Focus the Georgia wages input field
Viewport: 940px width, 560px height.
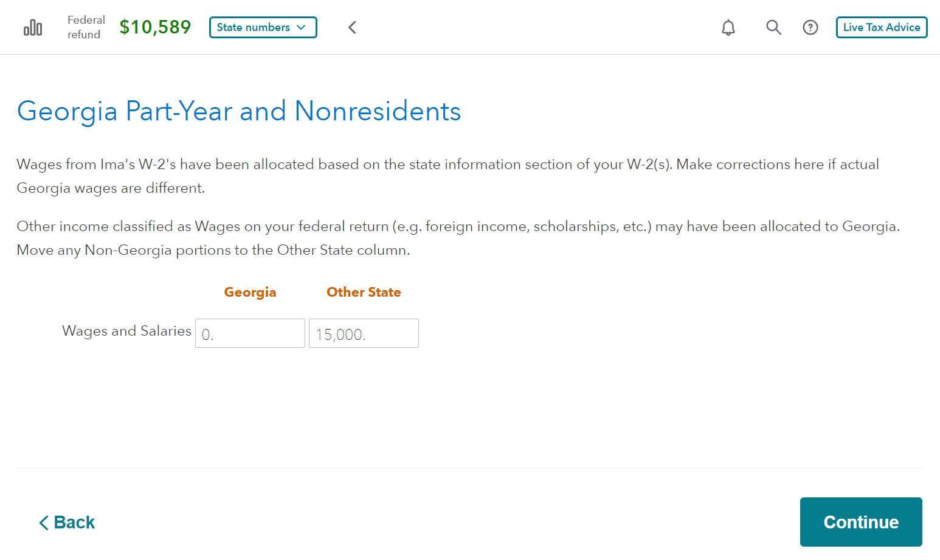(250, 333)
